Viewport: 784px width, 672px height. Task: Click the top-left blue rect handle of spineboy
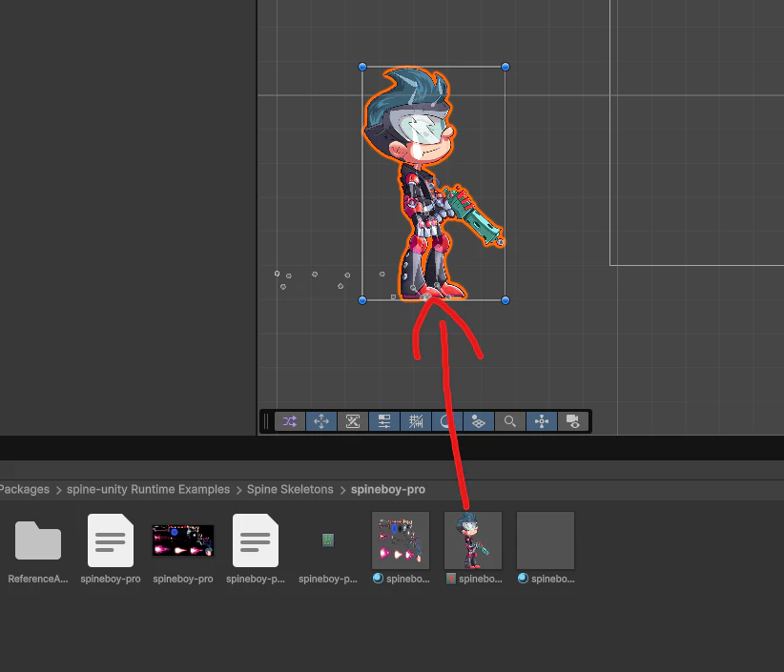(x=362, y=67)
